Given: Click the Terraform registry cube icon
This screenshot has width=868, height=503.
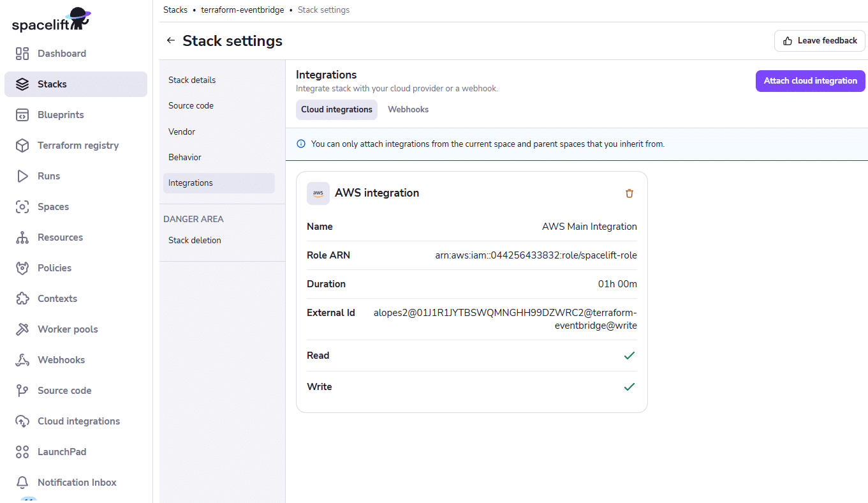Looking at the screenshot, I should (x=22, y=146).
